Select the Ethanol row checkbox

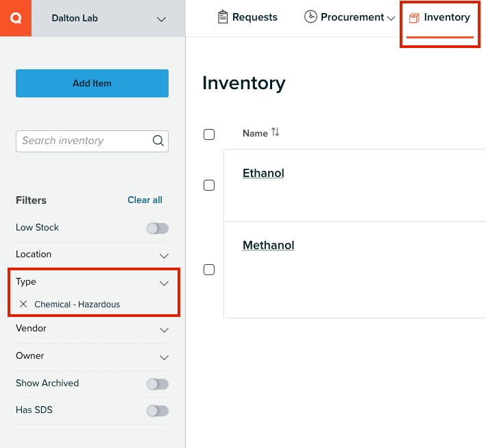point(209,185)
